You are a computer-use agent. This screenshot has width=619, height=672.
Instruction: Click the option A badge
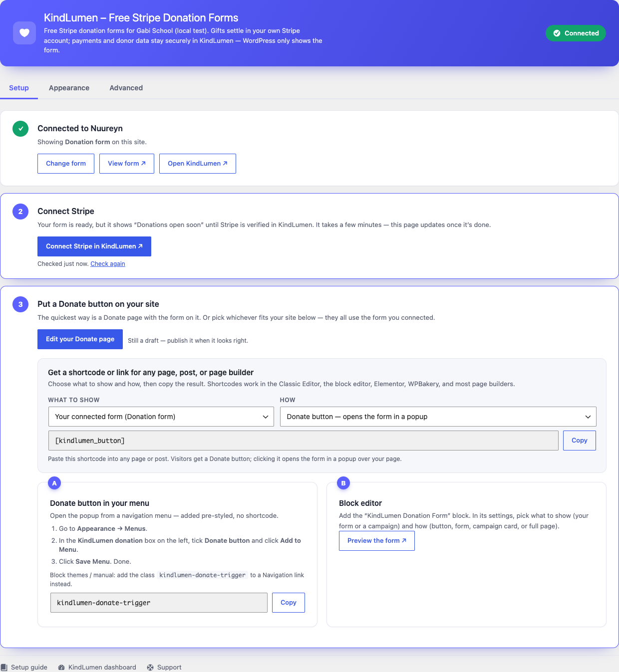click(54, 483)
